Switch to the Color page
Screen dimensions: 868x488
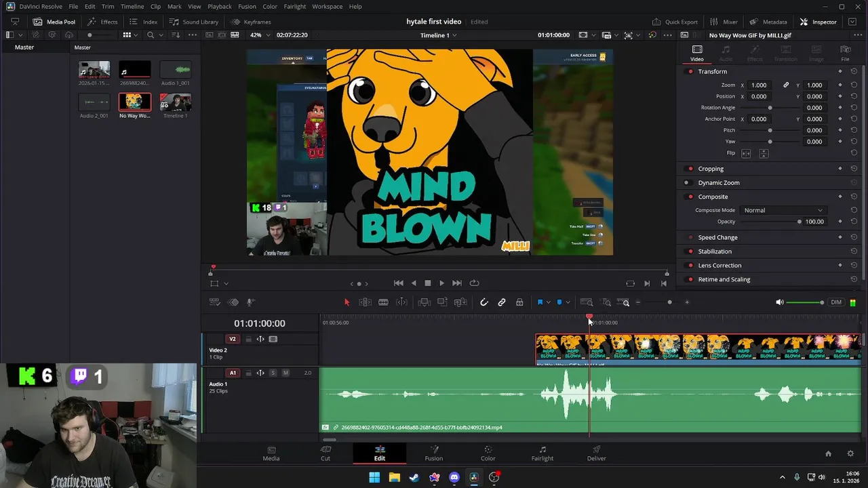pyautogui.click(x=488, y=453)
